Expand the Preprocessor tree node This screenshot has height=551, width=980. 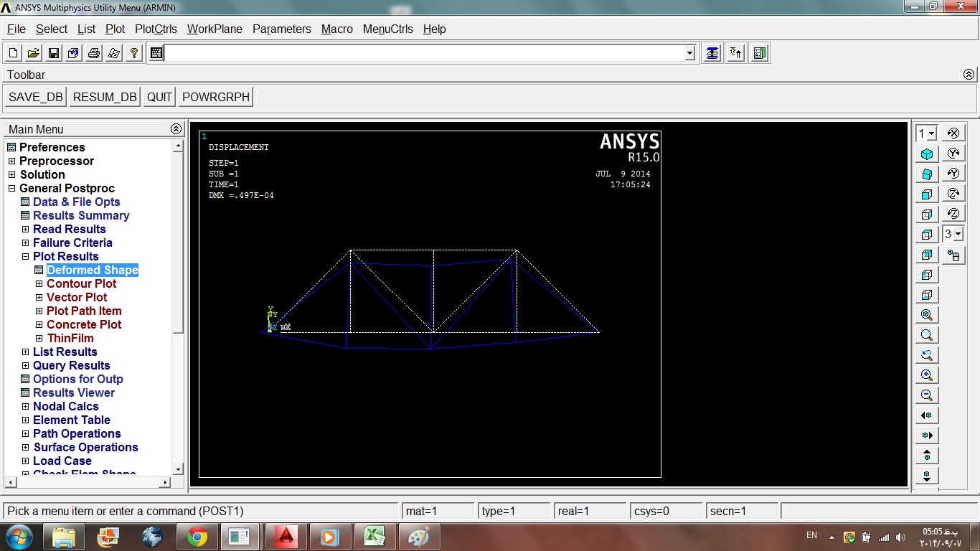point(11,161)
